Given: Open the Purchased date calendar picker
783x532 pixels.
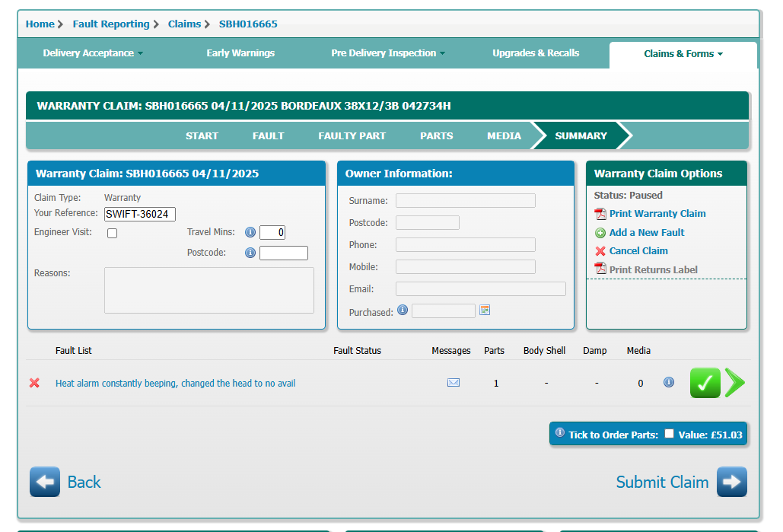Looking at the screenshot, I should point(485,311).
